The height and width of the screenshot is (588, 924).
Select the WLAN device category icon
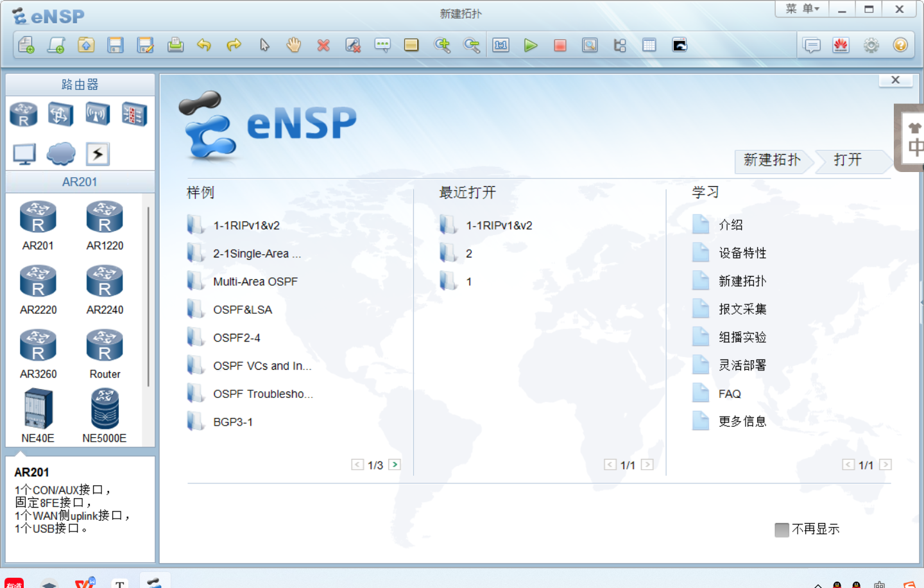(x=98, y=114)
